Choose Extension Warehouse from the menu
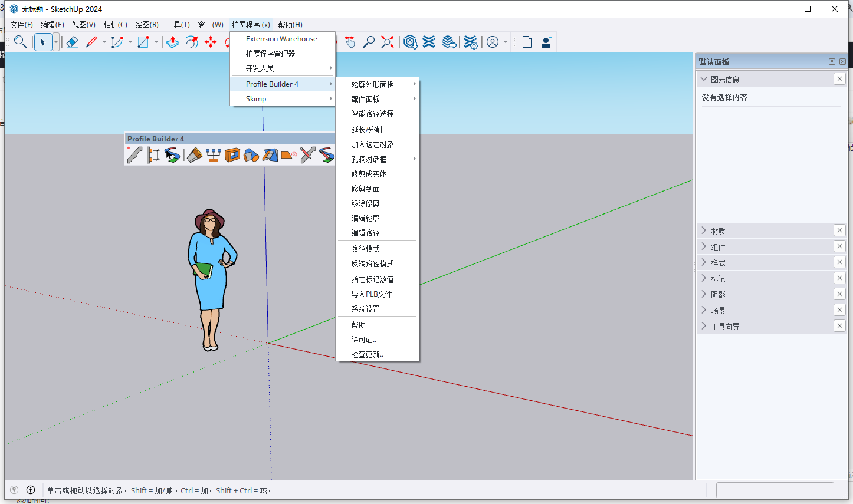Image resolution: width=853 pixels, height=504 pixels. coord(282,39)
